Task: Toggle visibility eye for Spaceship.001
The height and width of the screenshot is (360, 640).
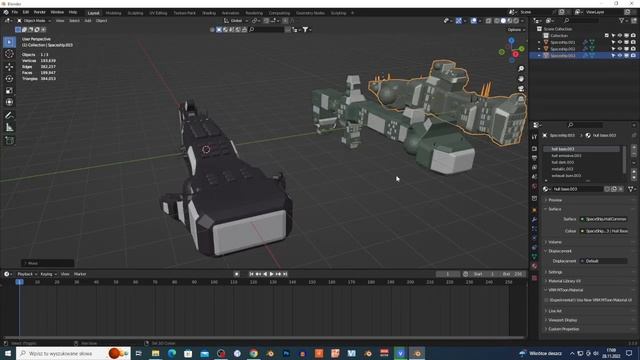Action: coord(620,42)
